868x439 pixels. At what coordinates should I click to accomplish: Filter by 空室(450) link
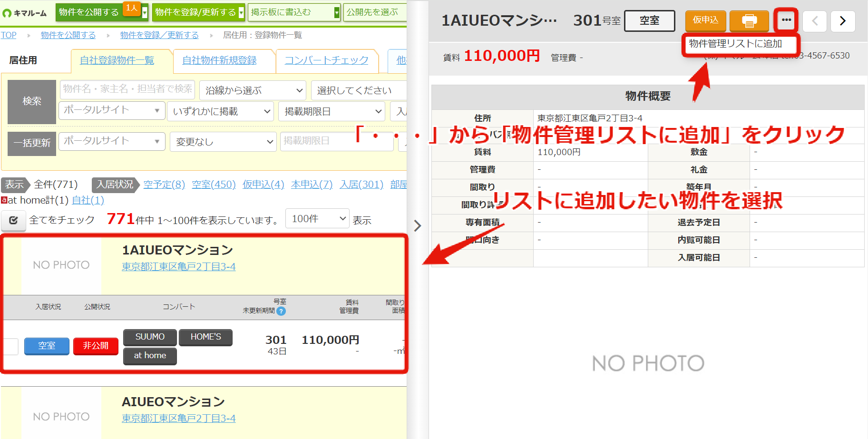[214, 185]
